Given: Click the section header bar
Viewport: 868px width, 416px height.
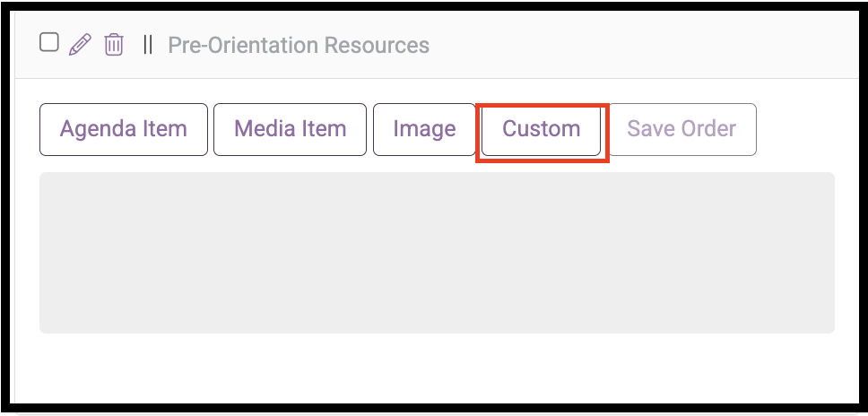Looking at the screenshot, I should point(438,46).
